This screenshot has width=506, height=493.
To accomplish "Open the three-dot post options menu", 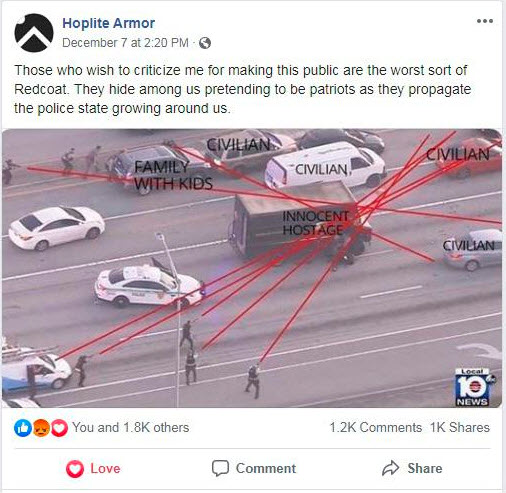I will (x=485, y=21).
